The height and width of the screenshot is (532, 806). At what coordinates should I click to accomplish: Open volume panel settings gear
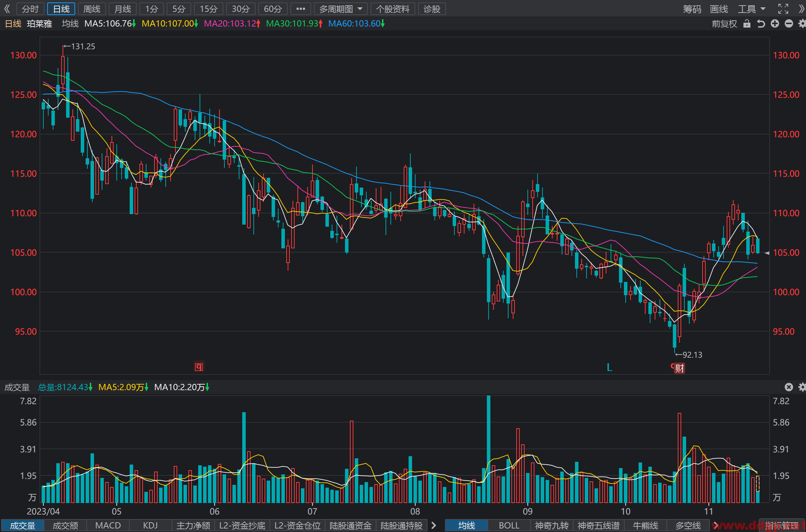tap(802, 387)
